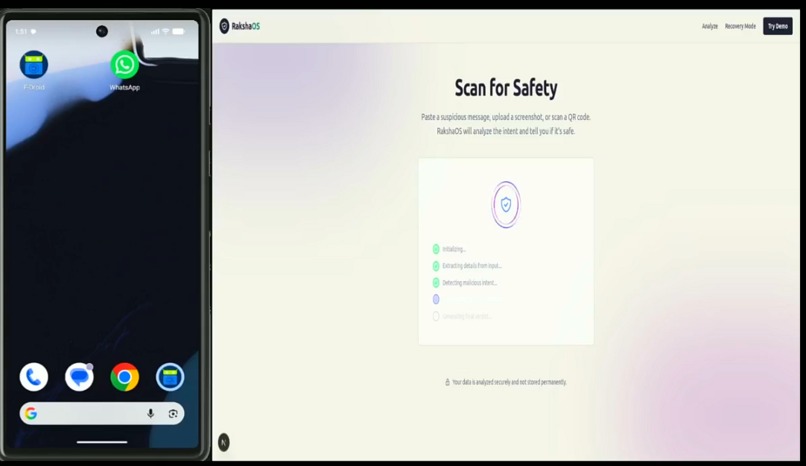This screenshot has height=466, width=806.
Task: Click the 'Scan for Safety' heading
Action: pyautogui.click(x=506, y=88)
